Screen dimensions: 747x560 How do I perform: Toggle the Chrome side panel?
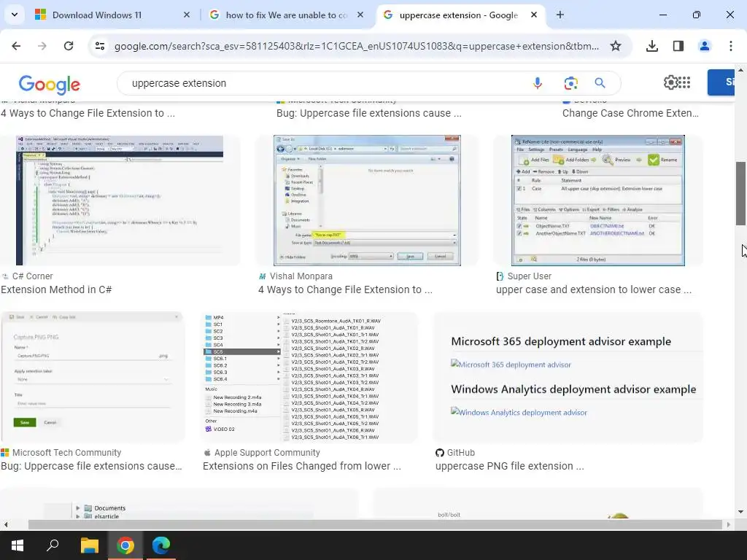678,46
